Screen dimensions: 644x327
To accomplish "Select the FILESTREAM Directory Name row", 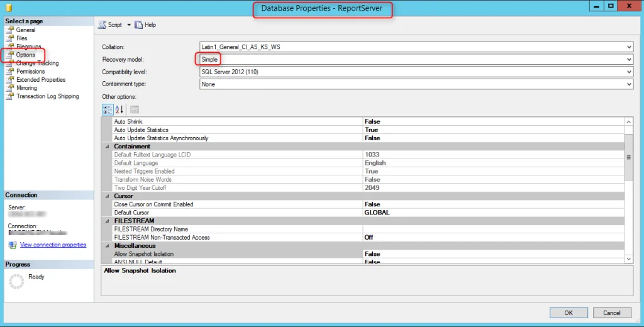I will click(x=369, y=230).
